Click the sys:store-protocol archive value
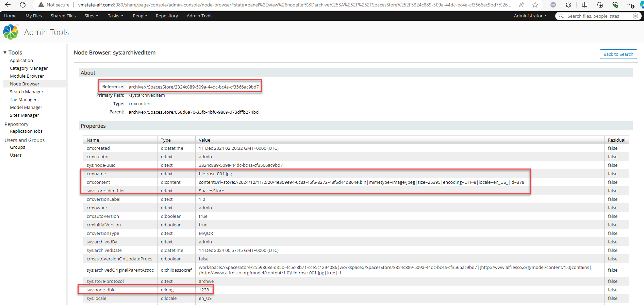The image size is (644, 305). pyautogui.click(x=206, y=281)
